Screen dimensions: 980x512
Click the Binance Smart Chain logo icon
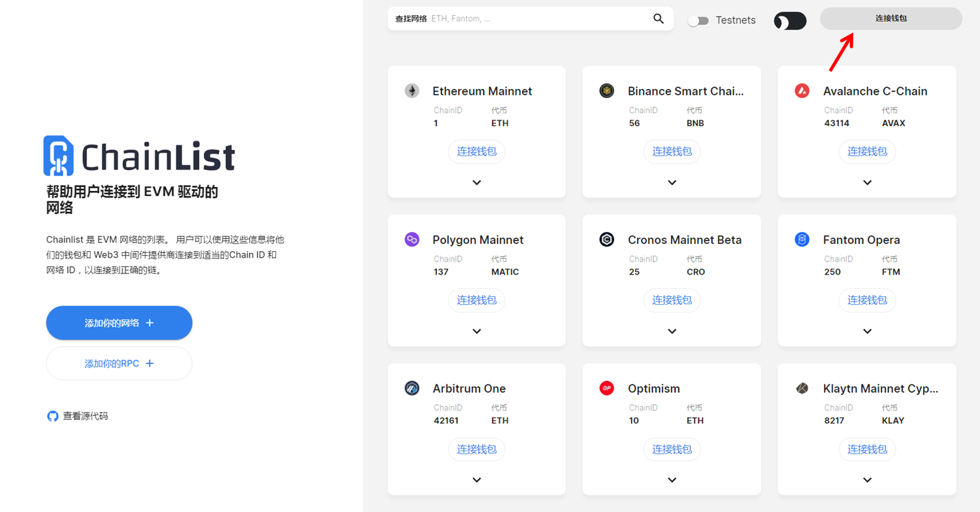(x=607, y=91)
